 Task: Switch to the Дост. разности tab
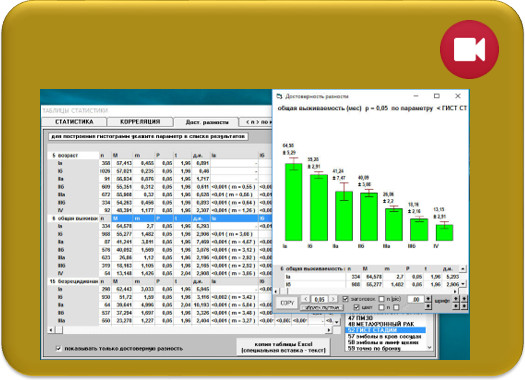[207, 123]
